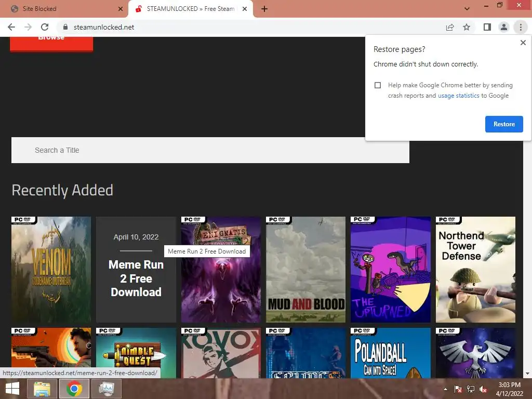Open the silver eagle emblem game
The height and width of the screenshot is (399, 532).
475,353
